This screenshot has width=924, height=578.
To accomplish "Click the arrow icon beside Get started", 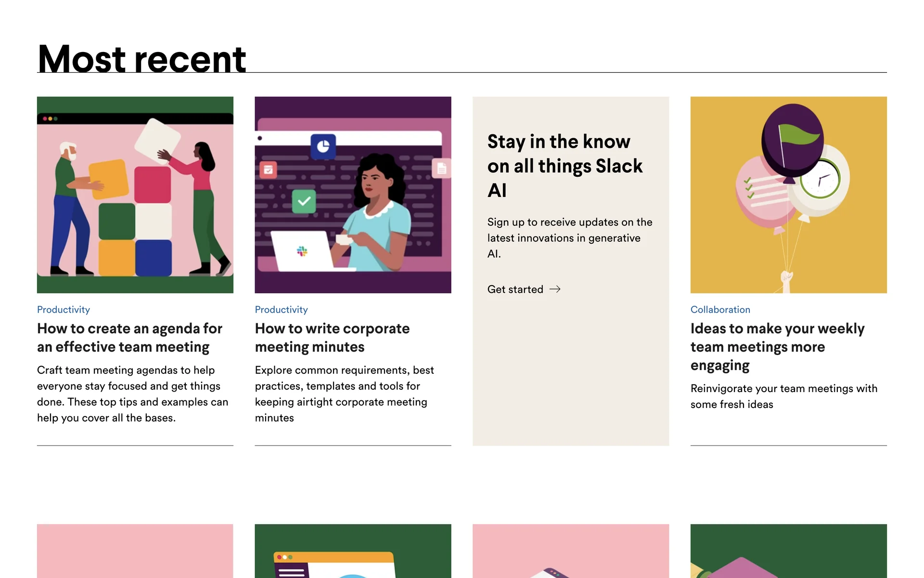I will (x=555, y=289).
